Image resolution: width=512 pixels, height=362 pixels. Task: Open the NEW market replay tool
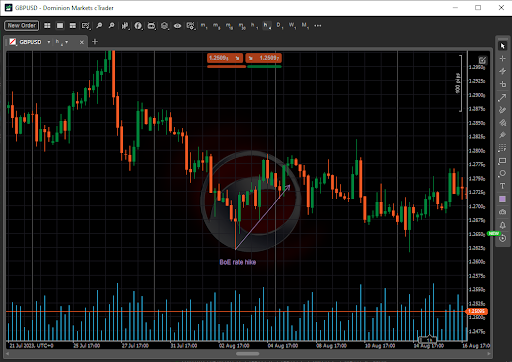coord(503,238)
